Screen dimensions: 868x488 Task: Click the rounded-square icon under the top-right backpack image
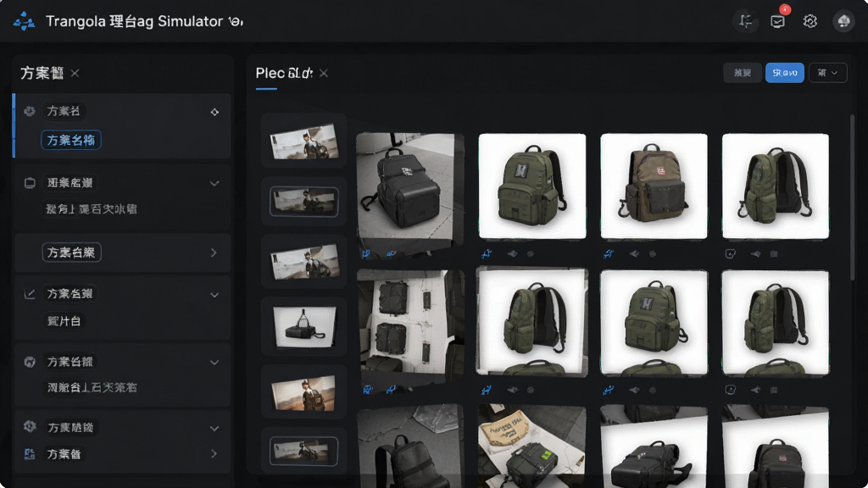pos(730,254)
